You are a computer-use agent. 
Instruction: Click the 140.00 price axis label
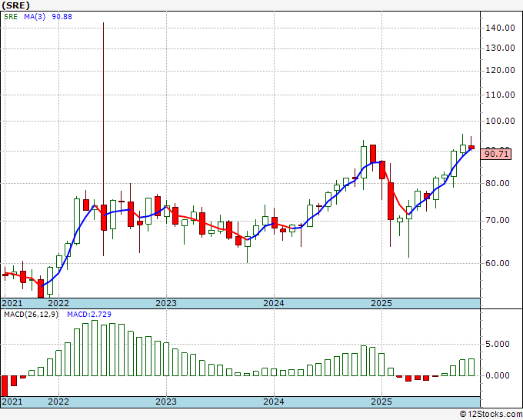(500, 28)
